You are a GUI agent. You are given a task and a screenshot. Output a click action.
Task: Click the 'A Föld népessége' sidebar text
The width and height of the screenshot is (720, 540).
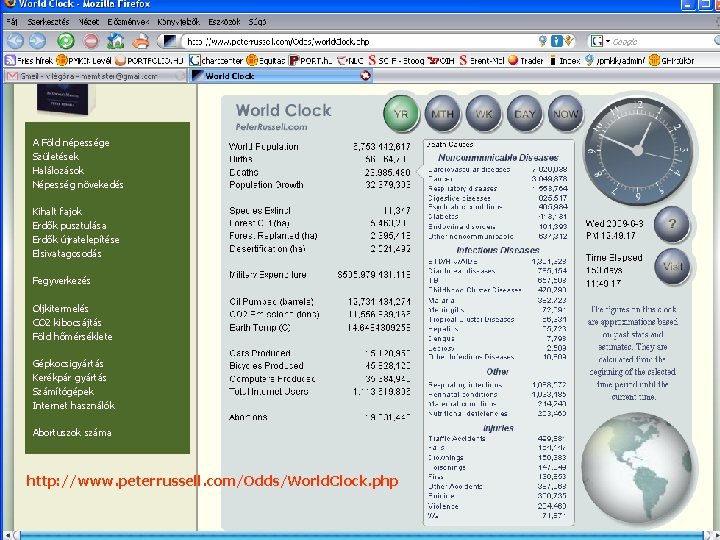[71, 142]
